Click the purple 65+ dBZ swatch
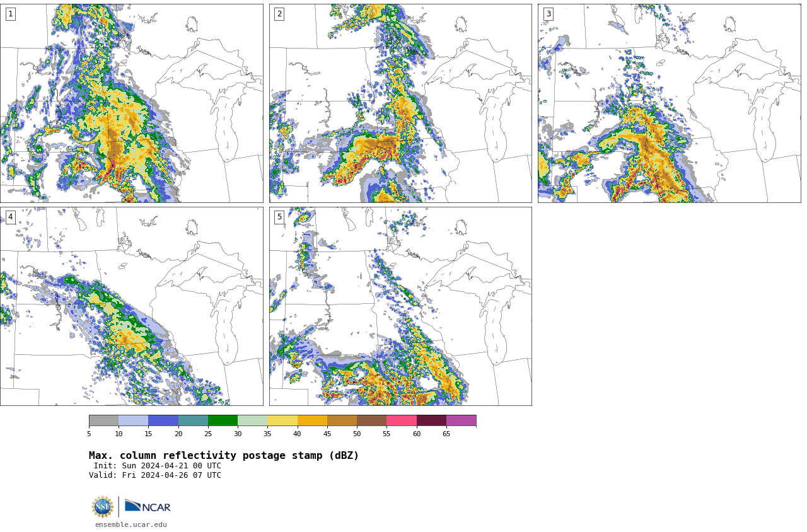This screenshot has width=807, height=532. (462, 420)
